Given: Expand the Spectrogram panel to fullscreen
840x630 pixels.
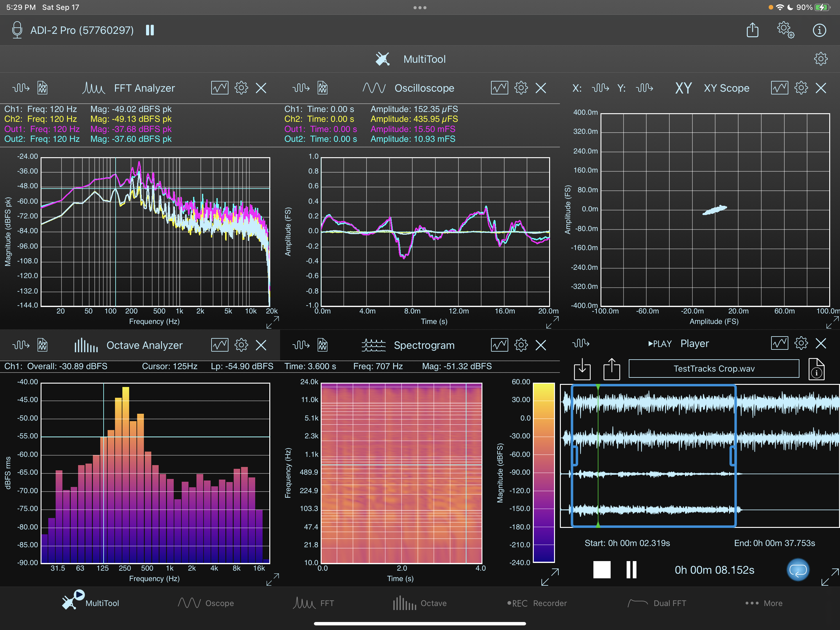Looking at the screenshot, I should tap(550, 577).
